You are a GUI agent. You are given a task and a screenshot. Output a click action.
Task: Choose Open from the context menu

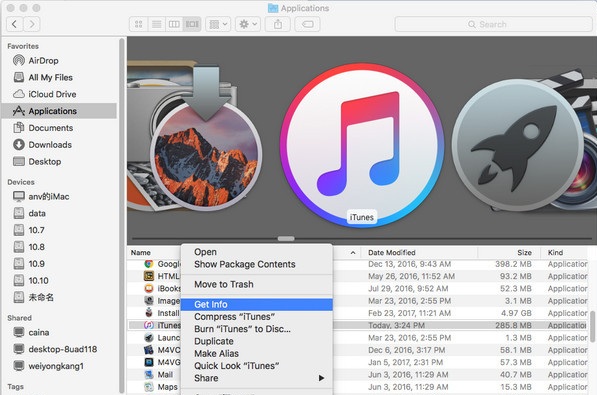(257, 252)
